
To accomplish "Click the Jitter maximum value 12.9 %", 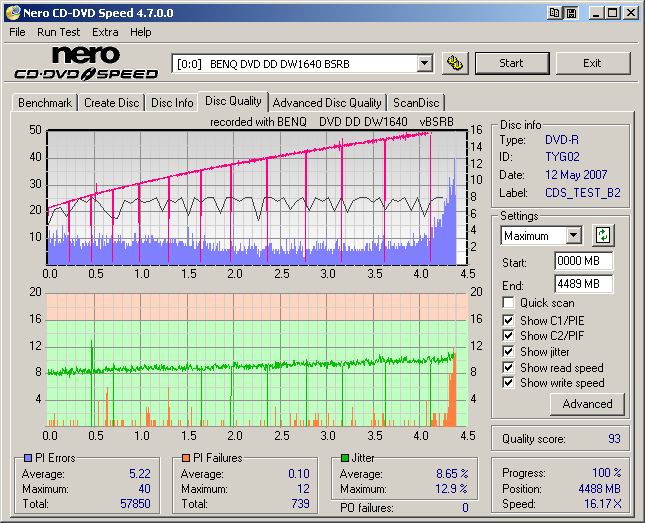I will click(452, 489).
